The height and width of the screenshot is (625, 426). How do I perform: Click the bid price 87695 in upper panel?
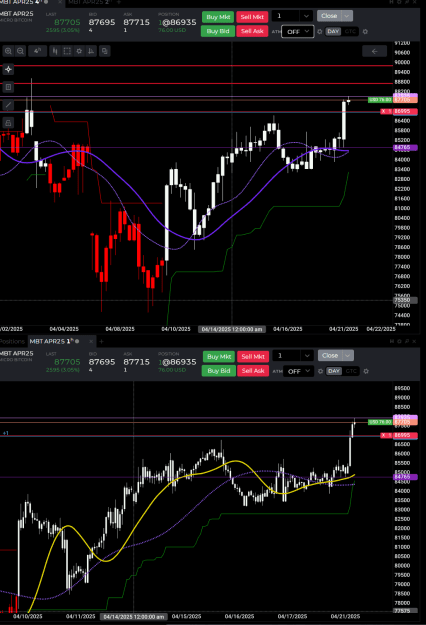point(102,22)
